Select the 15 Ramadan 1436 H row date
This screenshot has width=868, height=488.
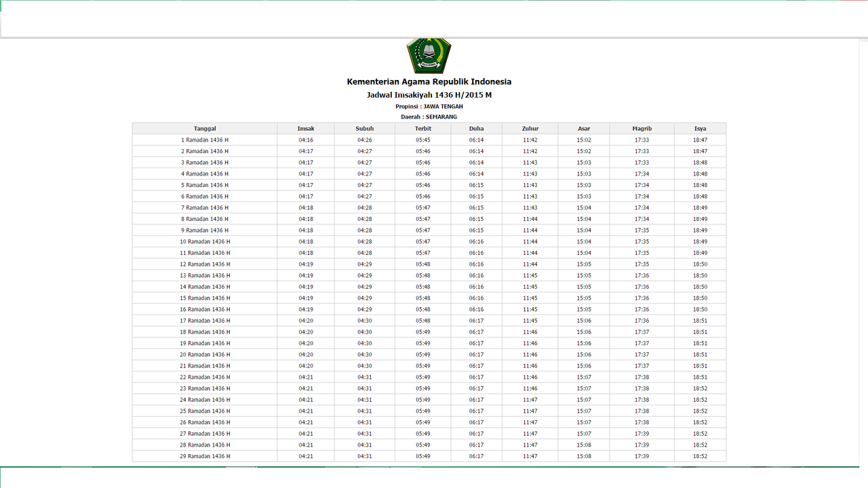(x=205, y=298)
